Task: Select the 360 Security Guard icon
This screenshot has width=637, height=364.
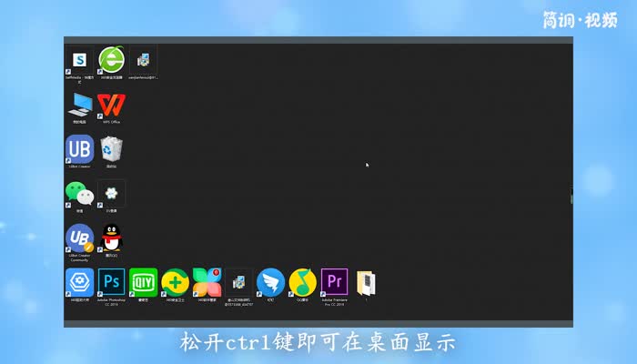Action: pos(175,281)
